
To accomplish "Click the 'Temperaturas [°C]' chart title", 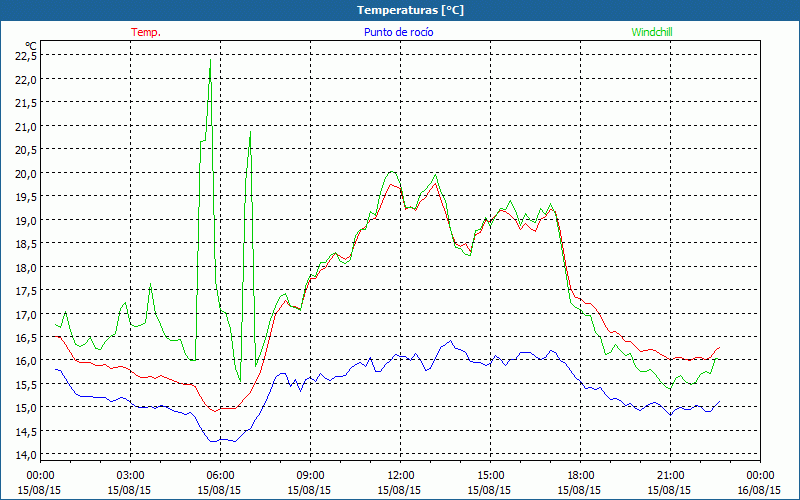I will point(410,10).
